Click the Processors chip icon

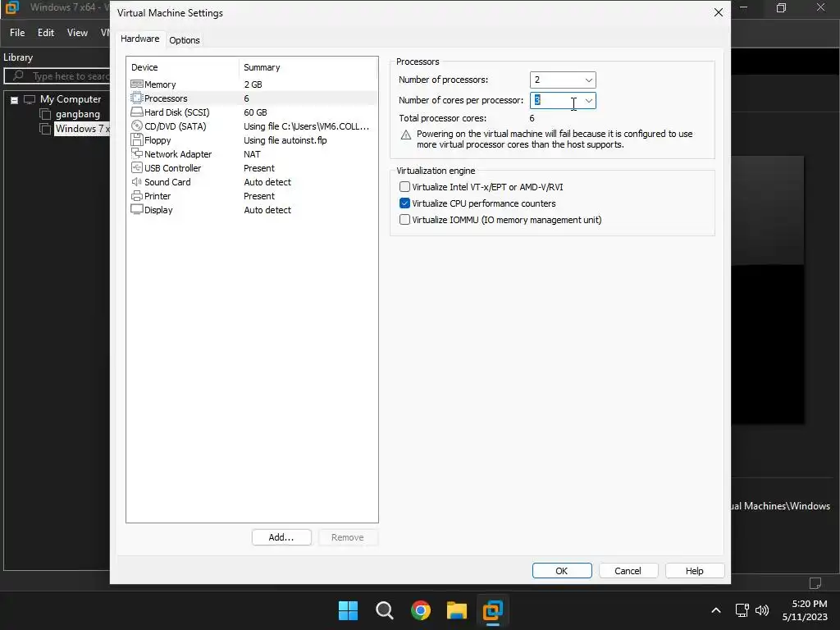137,98
